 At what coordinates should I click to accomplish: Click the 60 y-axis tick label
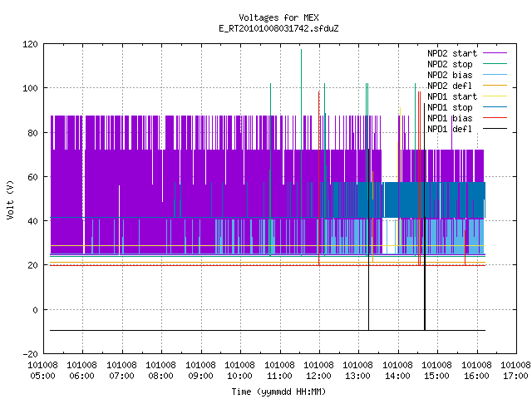click(x=32, y=177)
